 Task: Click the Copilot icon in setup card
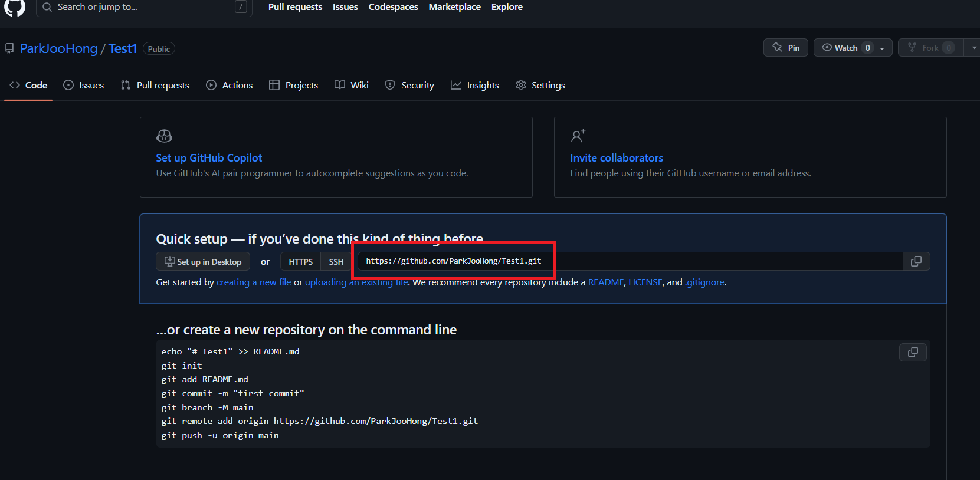click(164, 136)
